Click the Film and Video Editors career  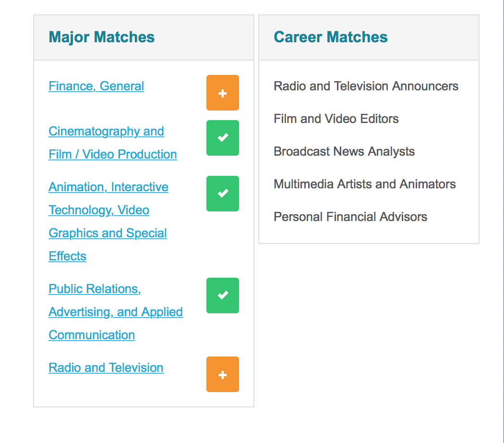click(336, 119)
